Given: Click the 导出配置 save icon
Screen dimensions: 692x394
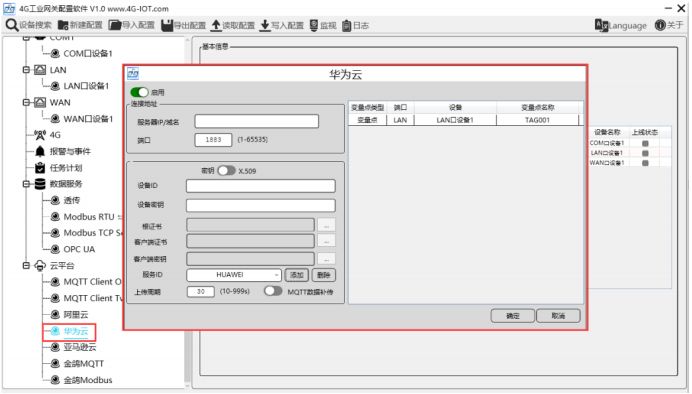Looking at the screenshot, I should [x=167, y=25].
